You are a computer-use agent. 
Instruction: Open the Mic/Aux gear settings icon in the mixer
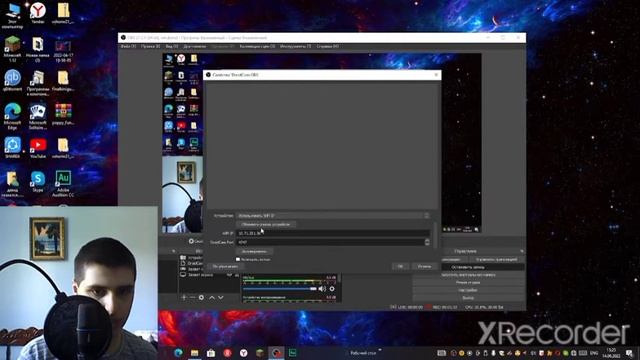click(x=332, y=289)
